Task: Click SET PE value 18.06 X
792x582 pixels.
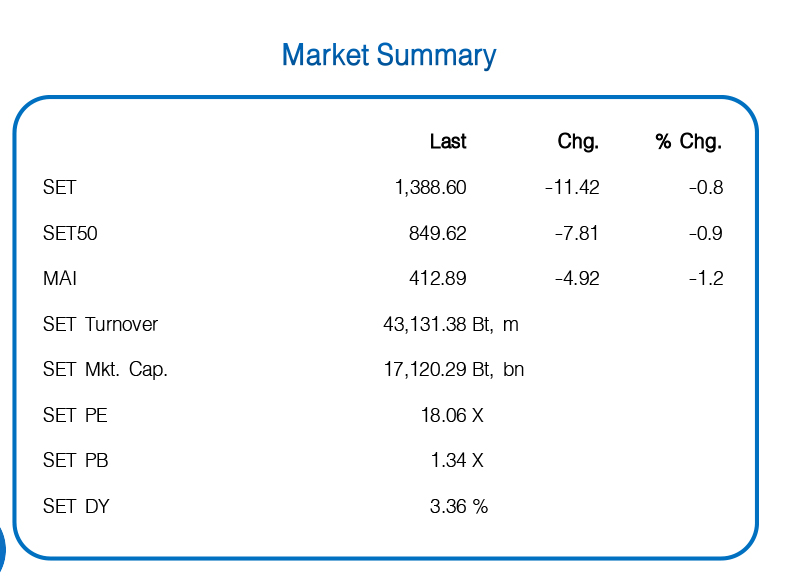Action: coord(452,415)
